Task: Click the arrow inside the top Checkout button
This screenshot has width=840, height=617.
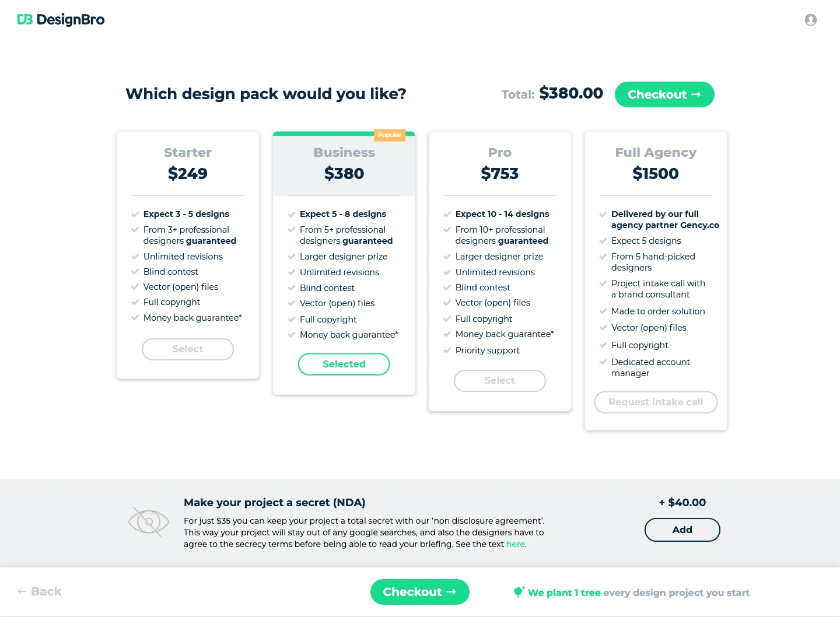Action: (x=696, y=94)
